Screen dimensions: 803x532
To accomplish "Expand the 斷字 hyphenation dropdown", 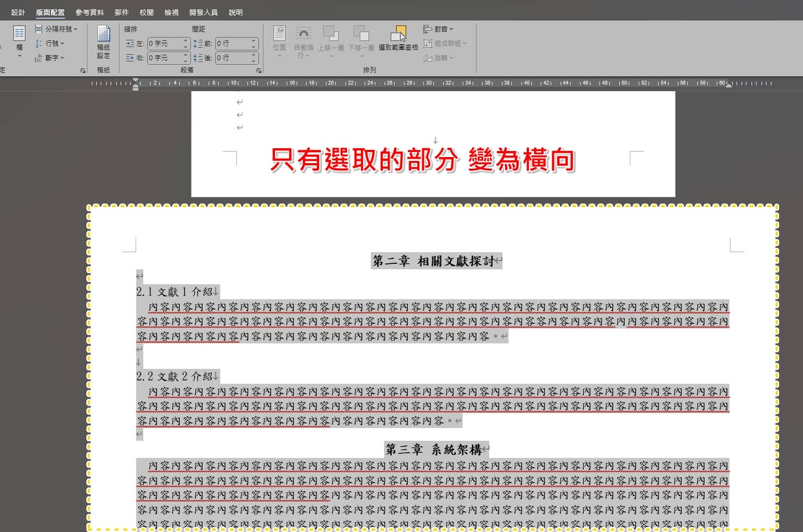I will [x=51, y=58].
